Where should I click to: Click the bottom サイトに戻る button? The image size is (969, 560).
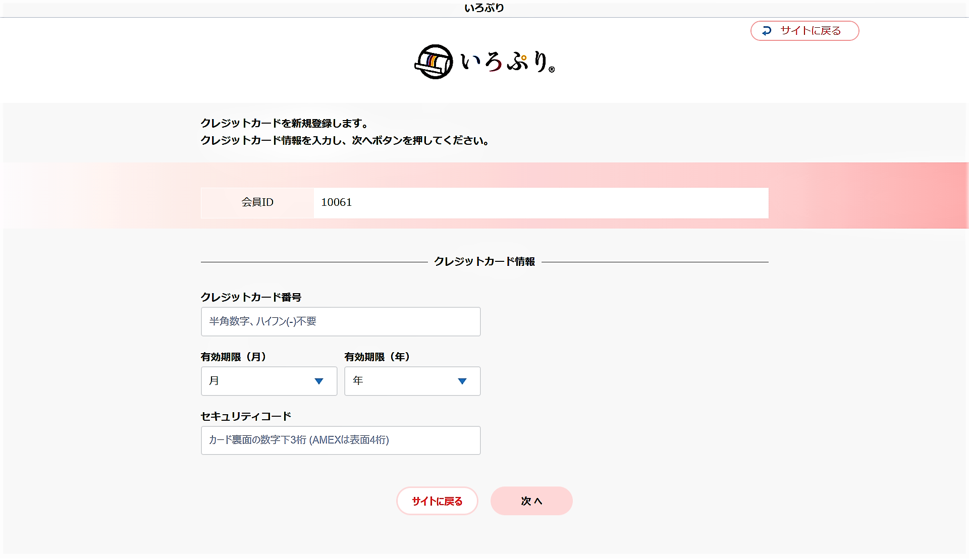[437, 501]
